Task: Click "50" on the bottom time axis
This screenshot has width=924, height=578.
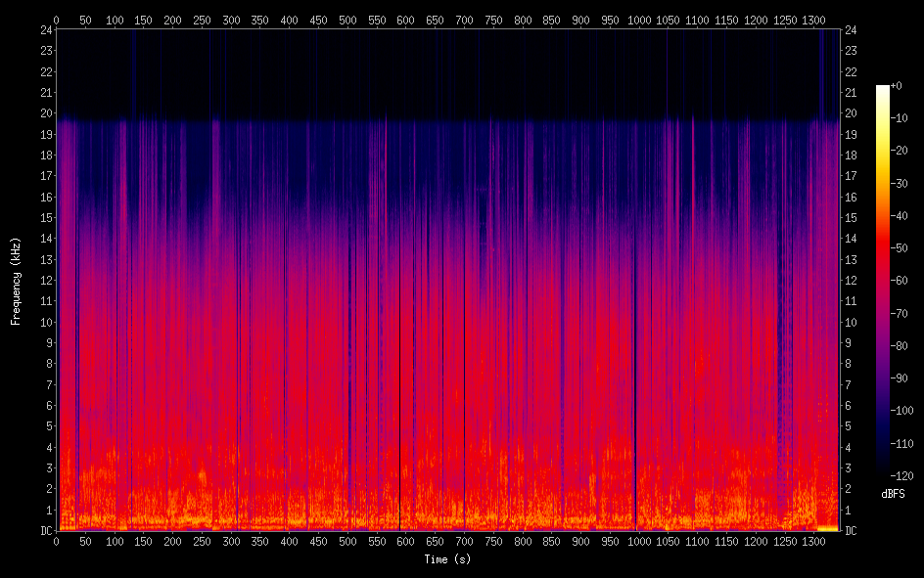Action: [85, 542]
